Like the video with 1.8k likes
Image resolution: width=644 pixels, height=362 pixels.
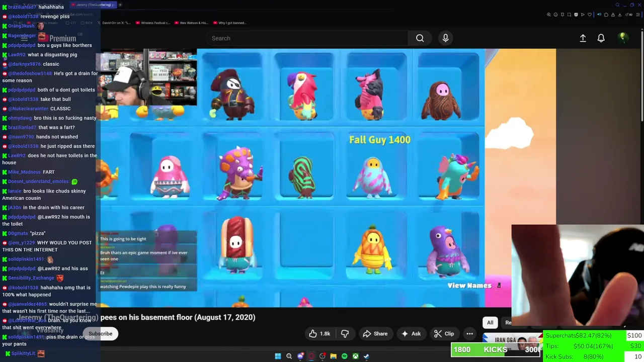319,333
